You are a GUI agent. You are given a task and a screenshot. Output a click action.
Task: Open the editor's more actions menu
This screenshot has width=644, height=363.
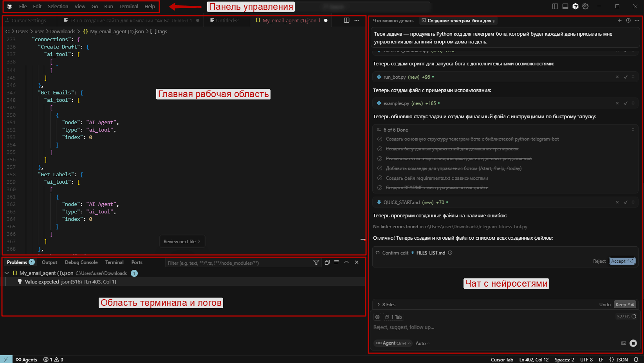click(357, 20)
